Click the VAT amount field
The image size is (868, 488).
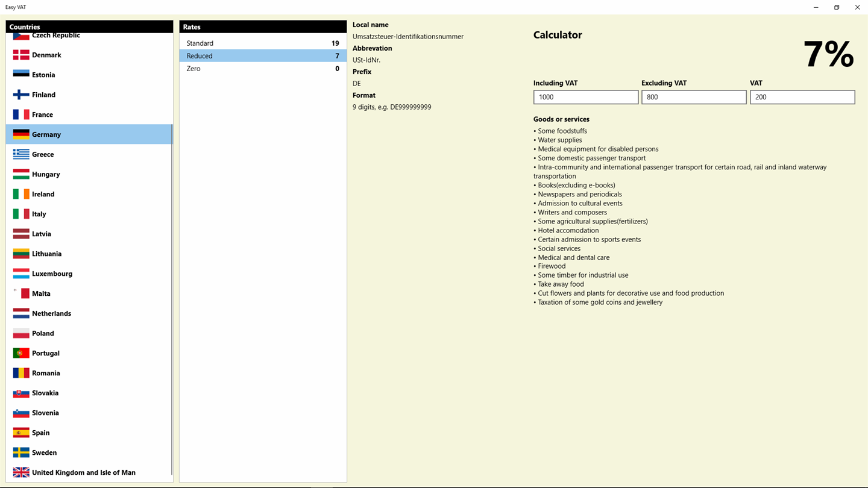click(x=802, y=97)
